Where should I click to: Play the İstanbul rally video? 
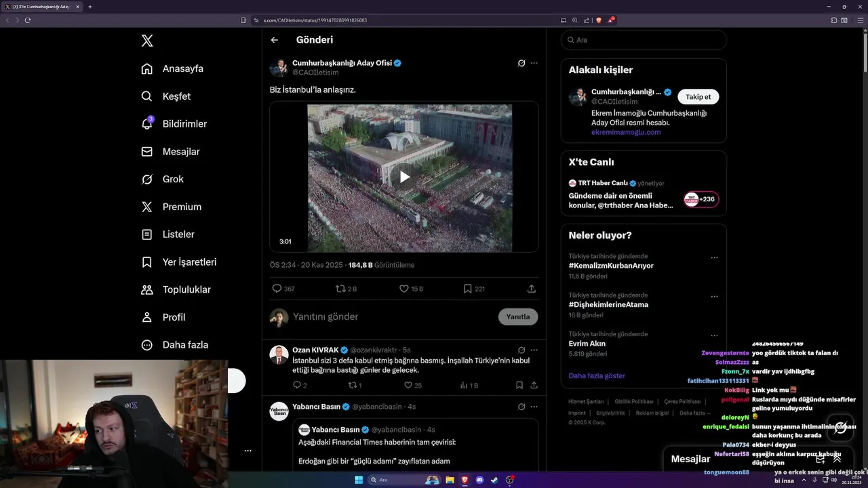(404, 177)
